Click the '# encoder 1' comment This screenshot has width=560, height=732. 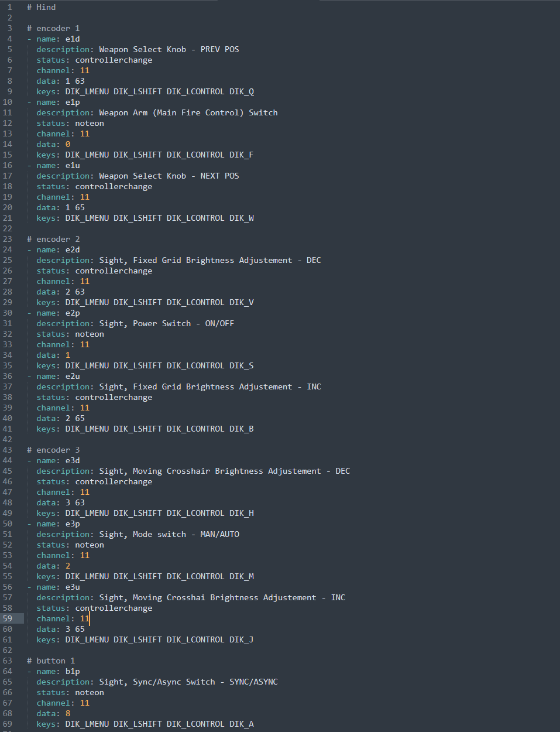click(x=53, y=28)
